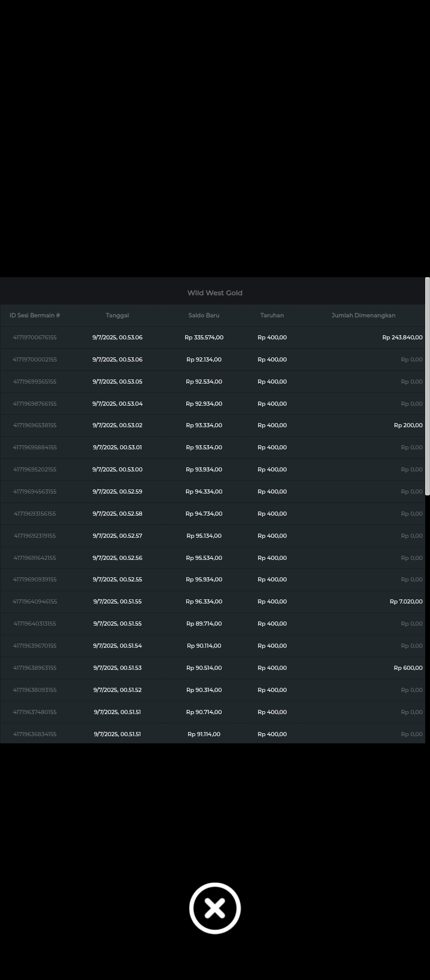The image size is (430, 980).
Task: Click the Rp 200,00 win entry
Action: (x=408, y=425)
